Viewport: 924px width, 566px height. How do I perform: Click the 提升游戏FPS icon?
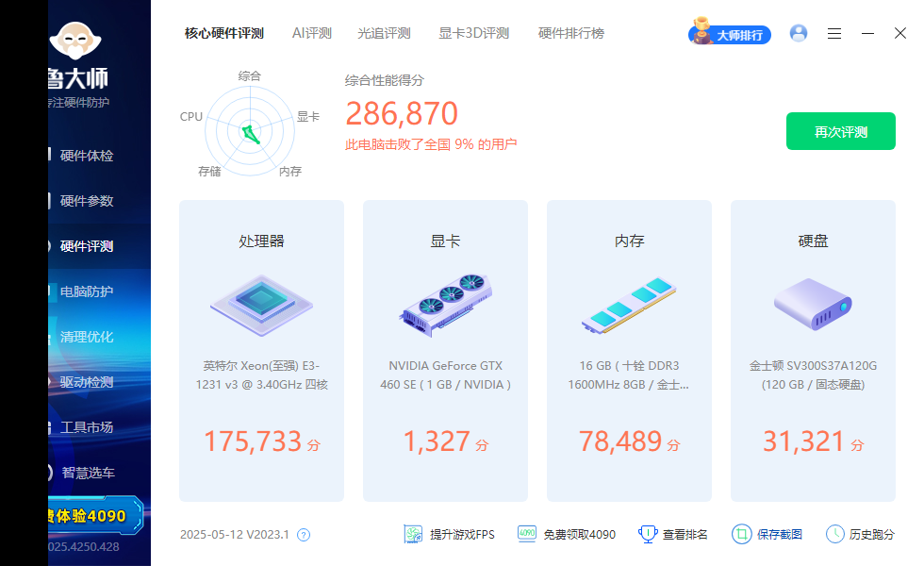click(413, 534)
